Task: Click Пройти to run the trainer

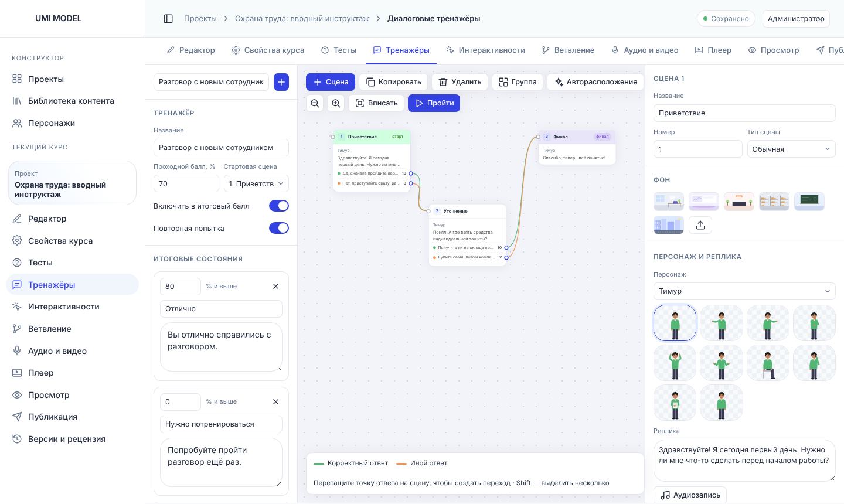Action: click(x=434, y=103)
